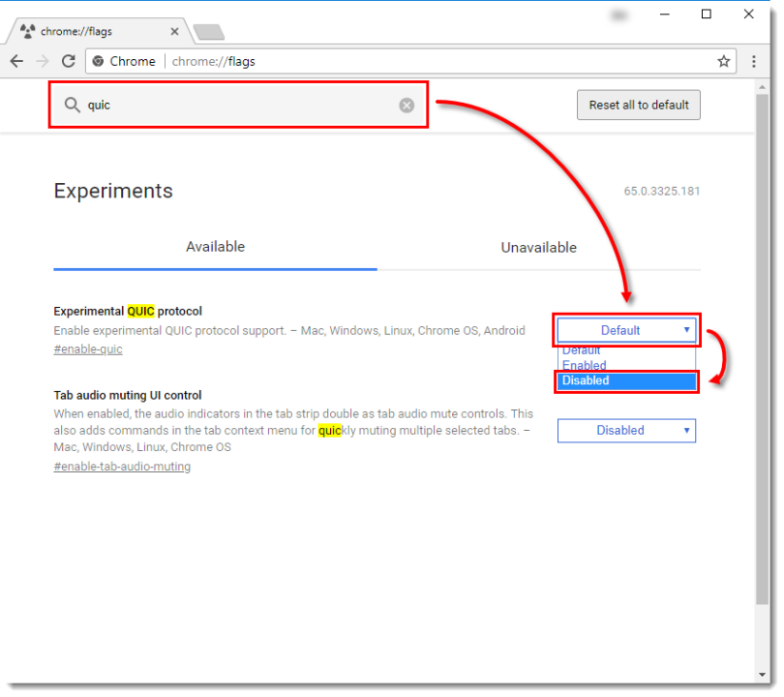Click the favicon on the chrome://flags tab
Screen dimensions: 784x697
[29, 30]
